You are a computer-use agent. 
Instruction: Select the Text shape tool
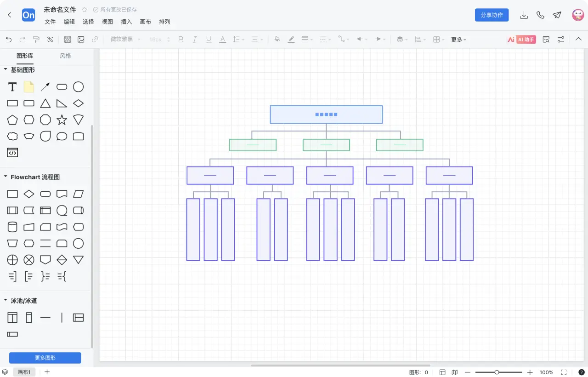tap(12, 87)
